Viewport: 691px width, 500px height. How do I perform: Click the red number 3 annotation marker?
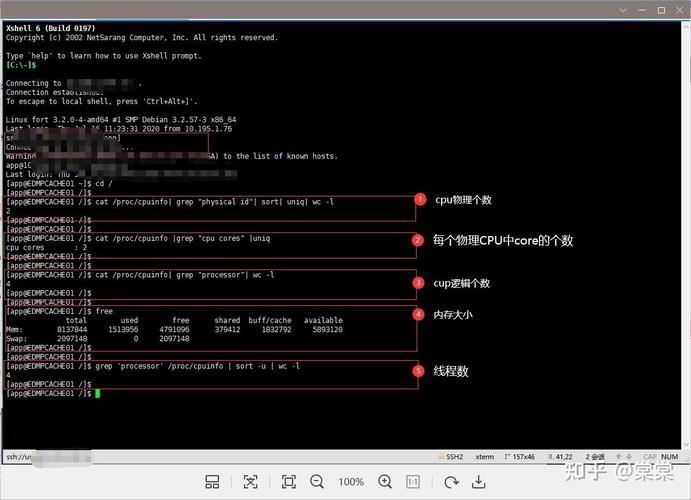click(419, 283)
